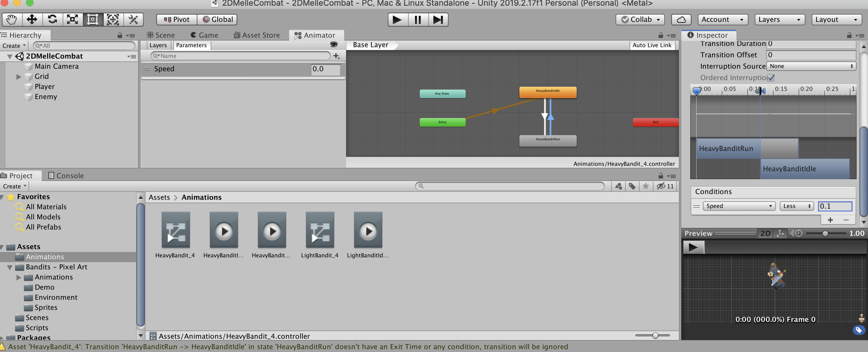Click the custom editor tools icon

tap(133, 20)
